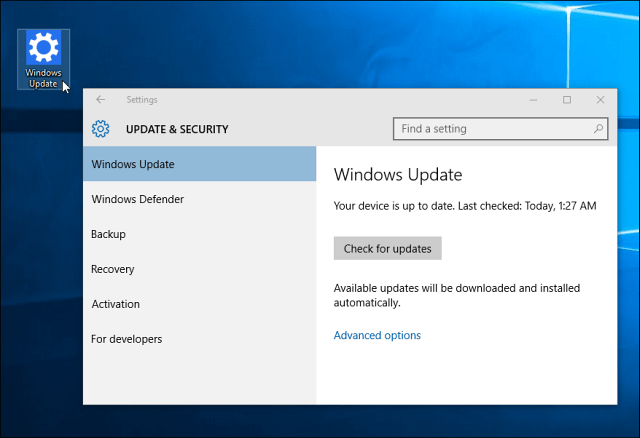This screenshot has height=438, width=640.
Task: Close the Settings window
Action: click(600, 100)
